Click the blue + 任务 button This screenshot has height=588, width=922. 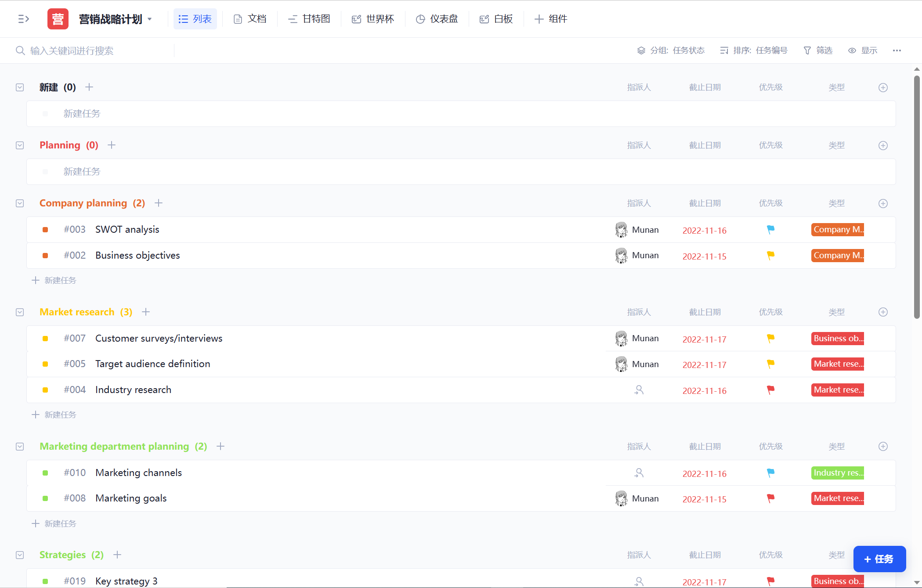click(x=879, y=559)
